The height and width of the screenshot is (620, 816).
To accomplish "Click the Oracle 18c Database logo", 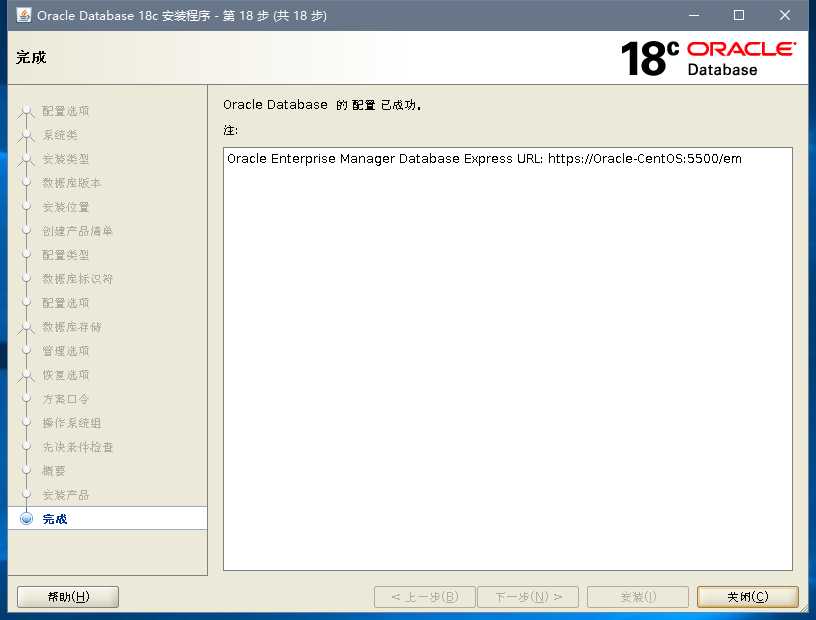I will coord(708,58).
